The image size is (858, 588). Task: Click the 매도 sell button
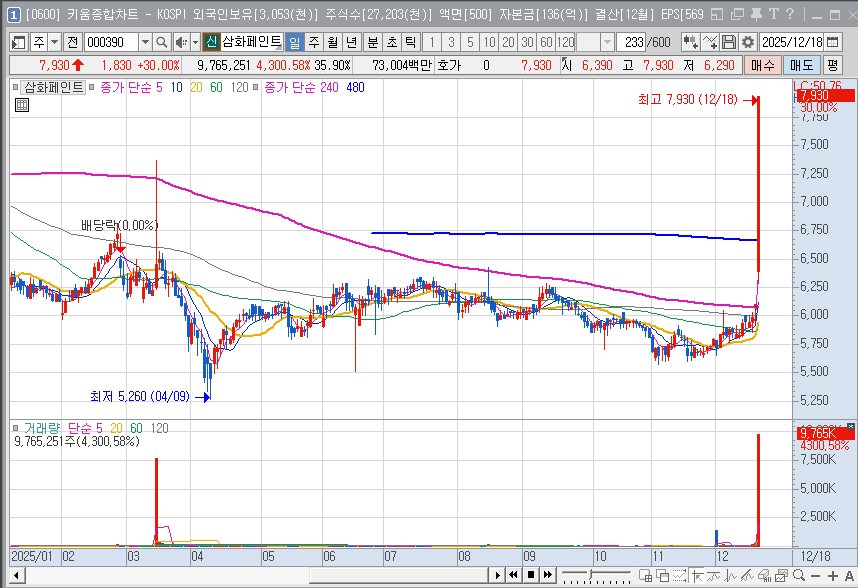(x=802, y=65)
